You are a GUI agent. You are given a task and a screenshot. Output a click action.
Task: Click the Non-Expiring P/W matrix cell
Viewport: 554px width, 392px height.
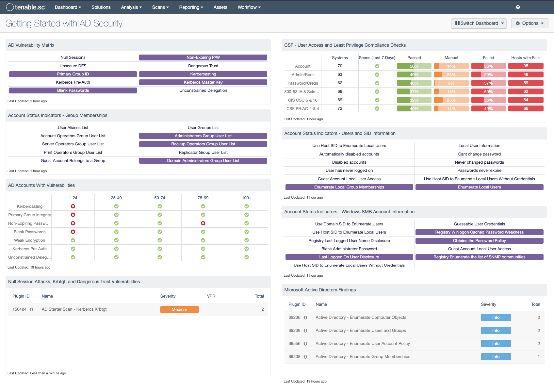(x=203, y=57)
